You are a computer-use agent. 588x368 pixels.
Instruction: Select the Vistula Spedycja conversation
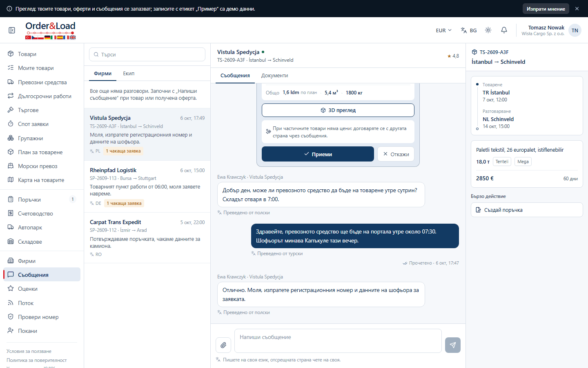coord(147,134)
